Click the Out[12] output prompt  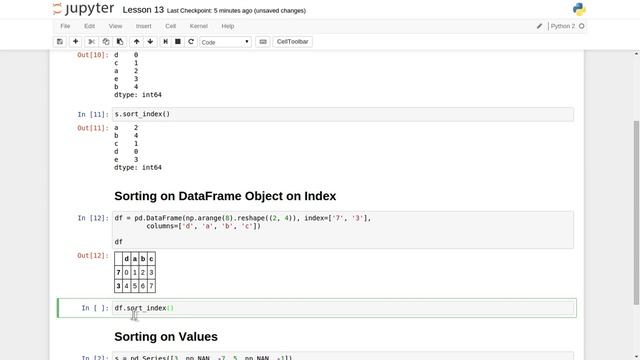click(x=93, y=256)
